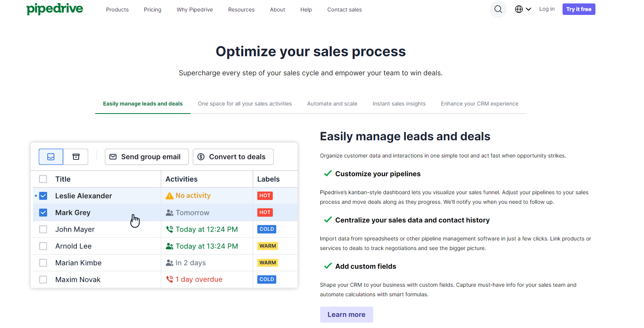Open the About menu
This screenshot has width=644, height=328.
[278, 10]
